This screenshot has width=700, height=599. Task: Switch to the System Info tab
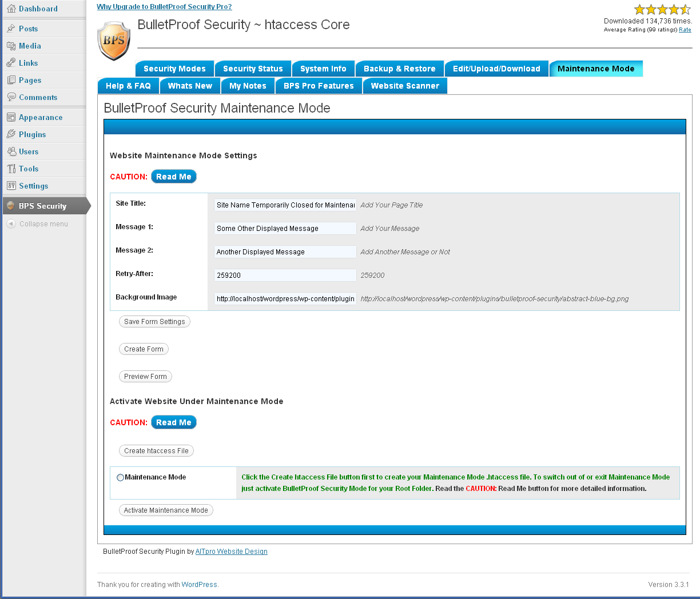[x=323, y=69]
